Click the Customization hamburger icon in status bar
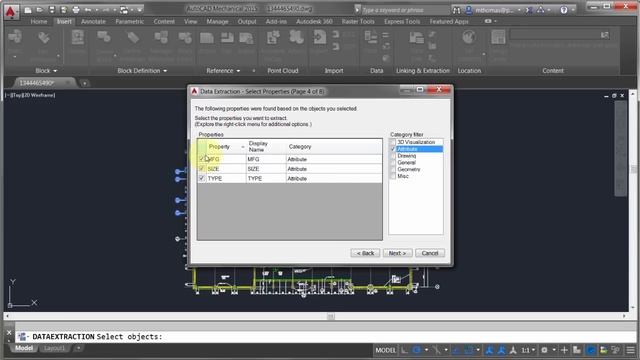The image size is (640, 360). coord(631,350)
